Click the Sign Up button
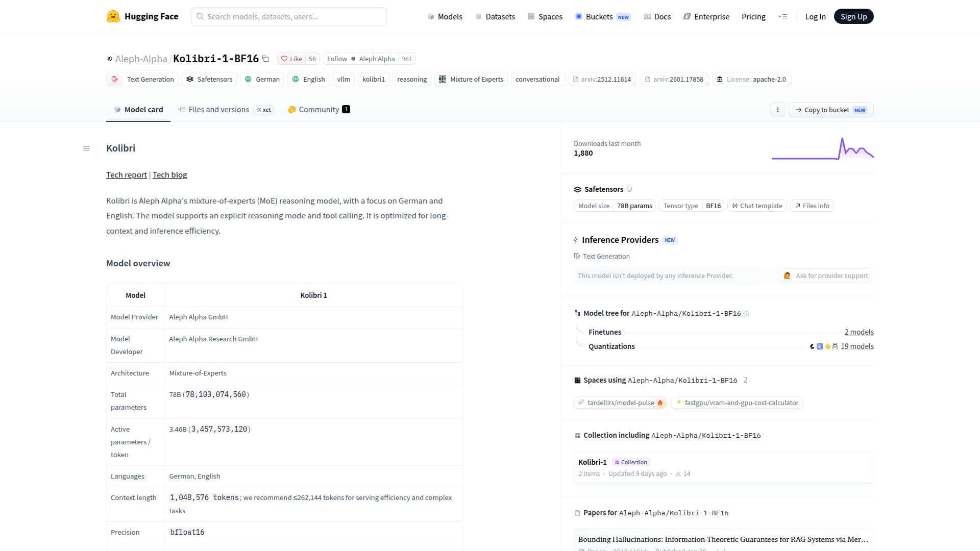Image resolution: width=980 pixels, height=551 pixels. (x=853, y=16)
